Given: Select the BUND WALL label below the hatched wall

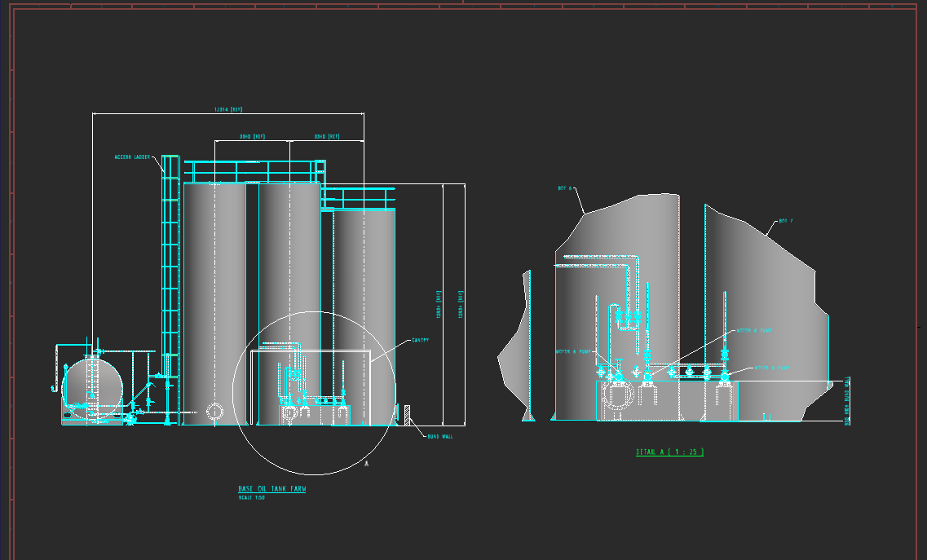Looking at the screenshot, I should (x=439, y=437).
